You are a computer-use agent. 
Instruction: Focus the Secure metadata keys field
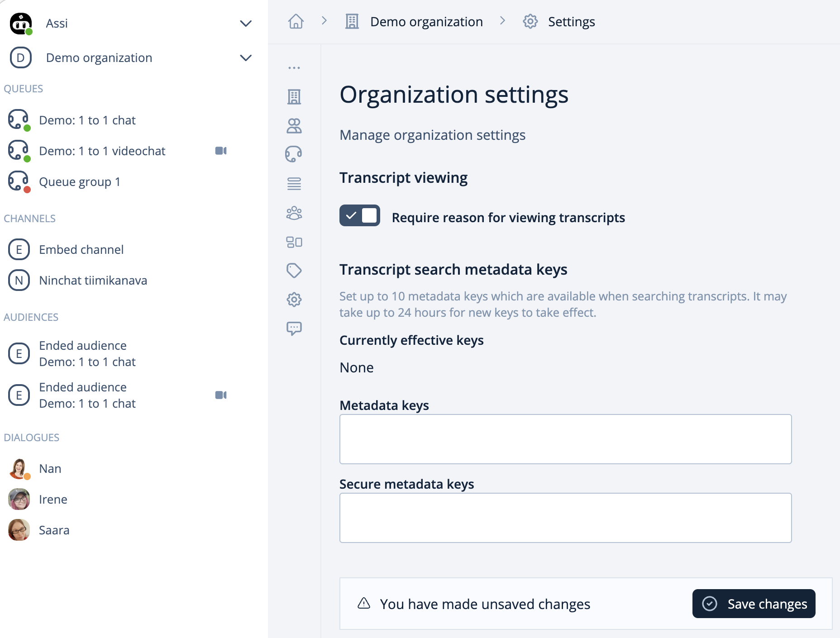pos(565,518)
